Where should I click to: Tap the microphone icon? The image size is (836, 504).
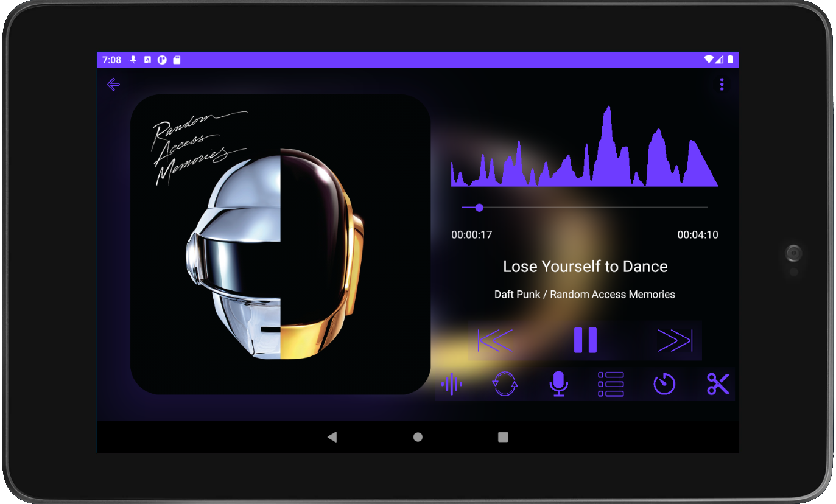(x=558, y=384)
